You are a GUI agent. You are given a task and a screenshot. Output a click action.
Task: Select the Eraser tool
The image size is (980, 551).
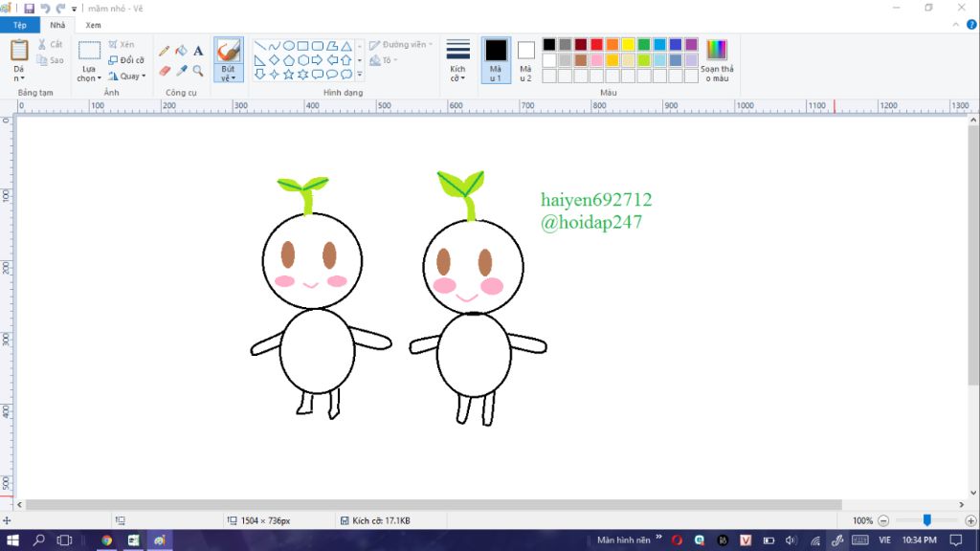(165, 71)
